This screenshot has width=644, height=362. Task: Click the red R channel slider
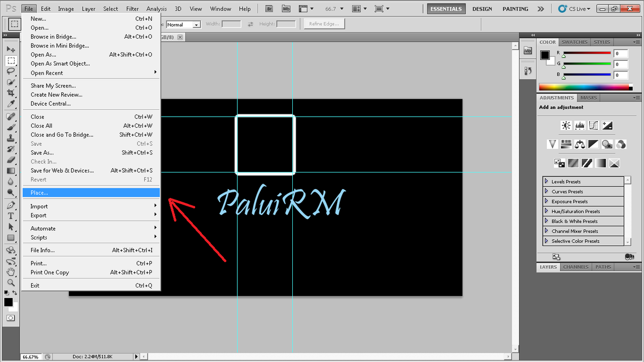pos(587,53)
